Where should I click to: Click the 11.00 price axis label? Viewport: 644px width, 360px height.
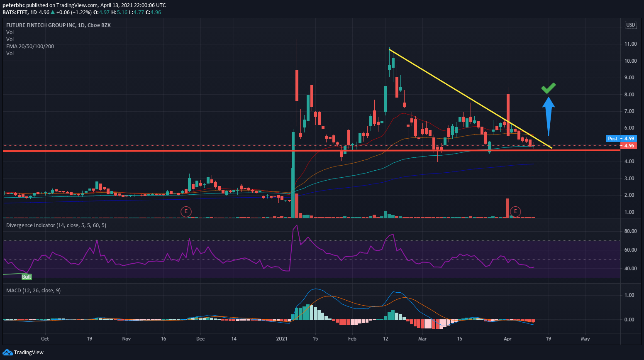(630, 44)
